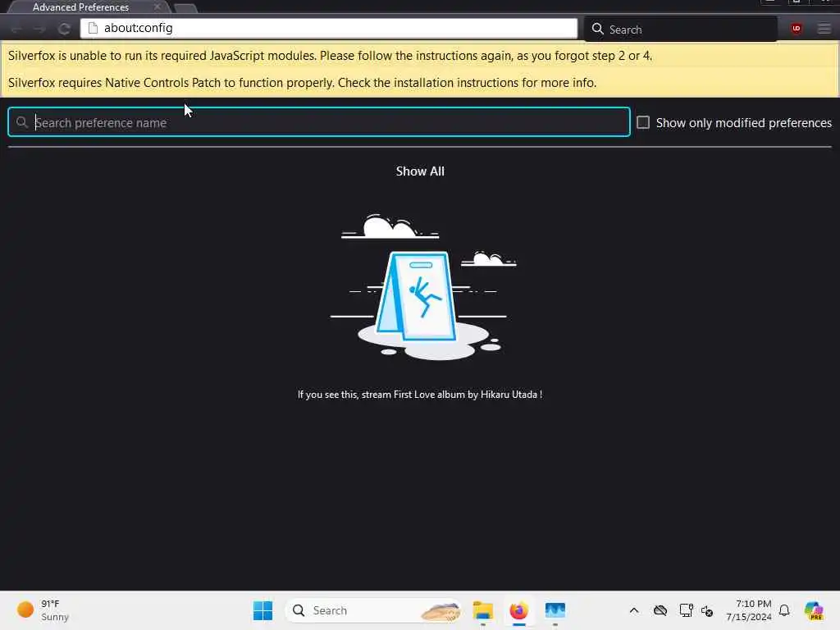Screen dimensions: 840x630
Task: Click the Search preference name field
Action: 319,122
